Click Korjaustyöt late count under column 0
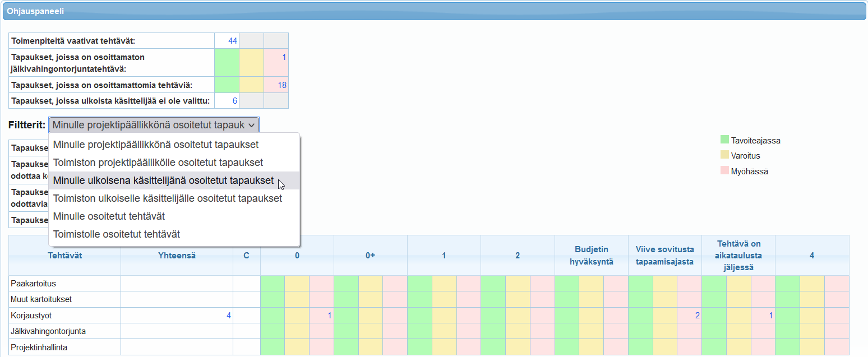The image size is (868, 357). [x=330, y=316]
